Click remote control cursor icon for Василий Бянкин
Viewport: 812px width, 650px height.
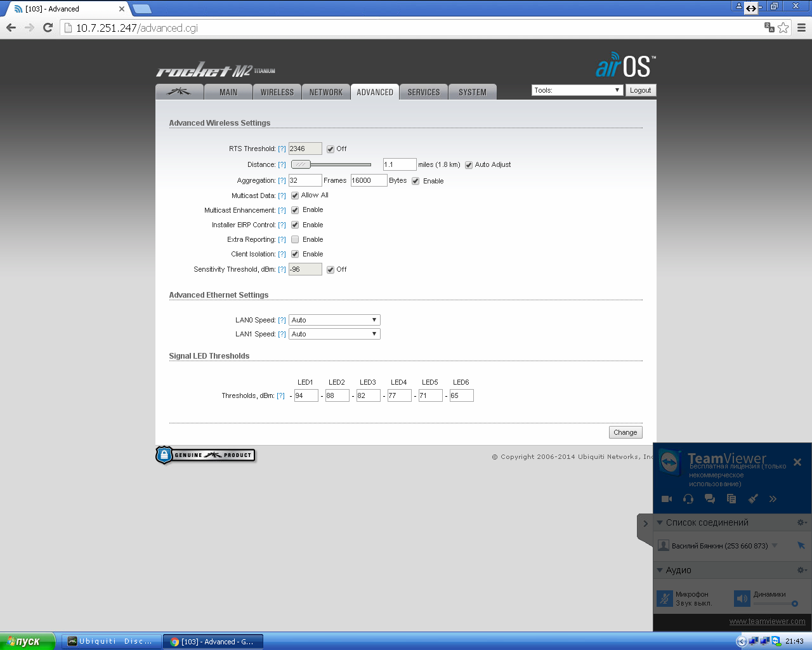pyautogui.click(x=801, y=545)
